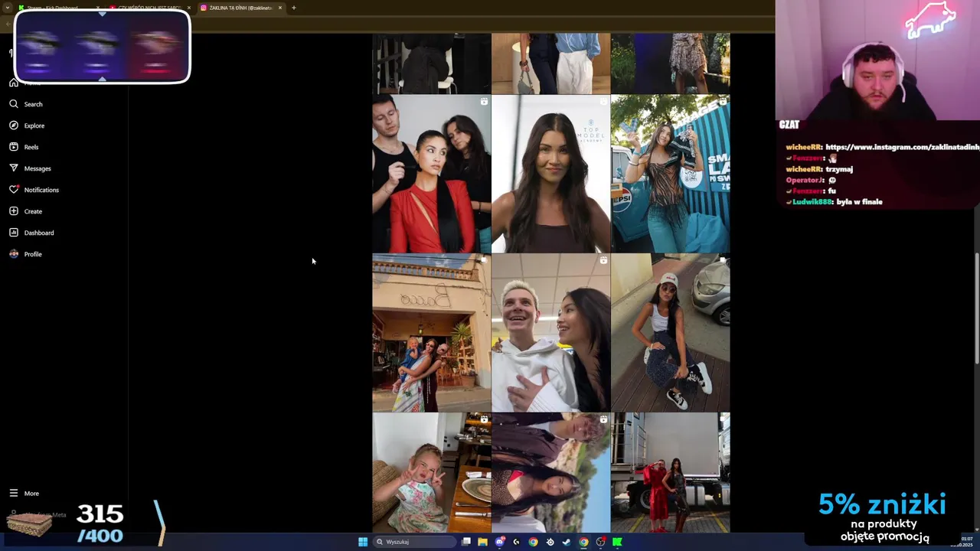
Task: Open SteelSeries app from the taskbar
Action: click(550, 542)
